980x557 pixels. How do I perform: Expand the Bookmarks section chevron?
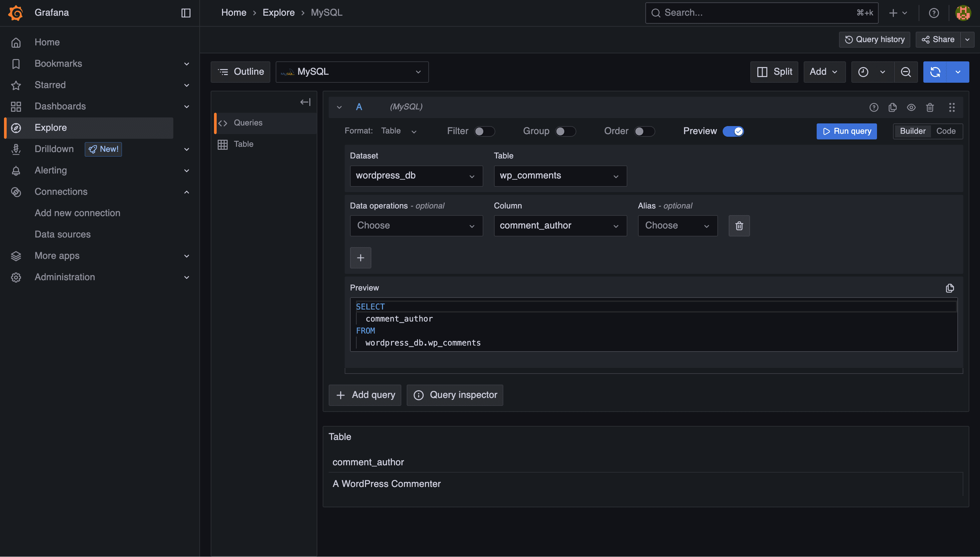pyautogui.click(x=187, y=64)
